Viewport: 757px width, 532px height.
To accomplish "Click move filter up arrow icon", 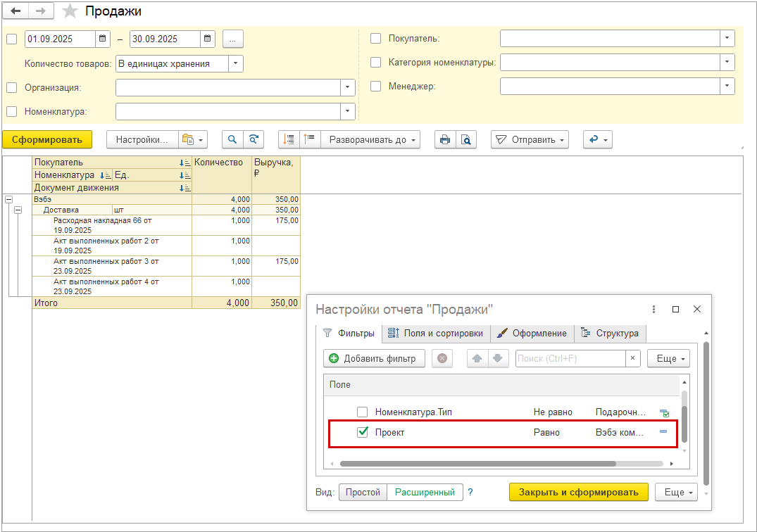I will click(477, 358).
